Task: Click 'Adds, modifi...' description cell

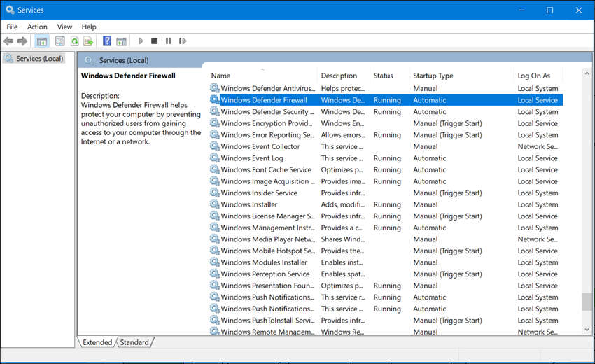Action: pos(343,204)
